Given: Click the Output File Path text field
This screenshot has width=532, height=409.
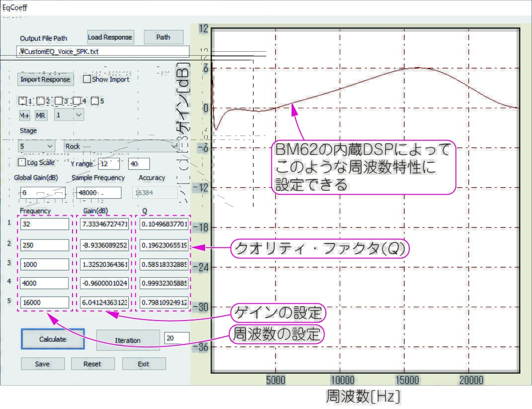Looking at the screenshot, I should (x=103, y=51).
